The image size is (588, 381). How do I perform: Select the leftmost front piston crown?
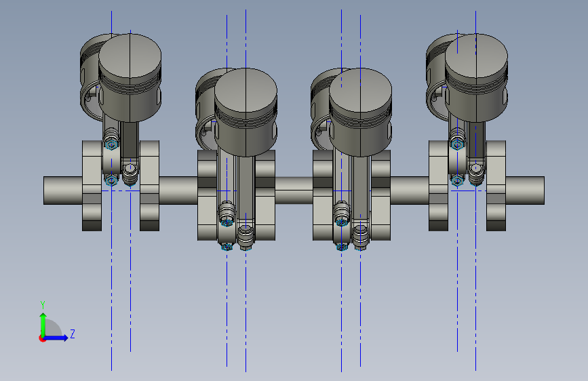130,56
